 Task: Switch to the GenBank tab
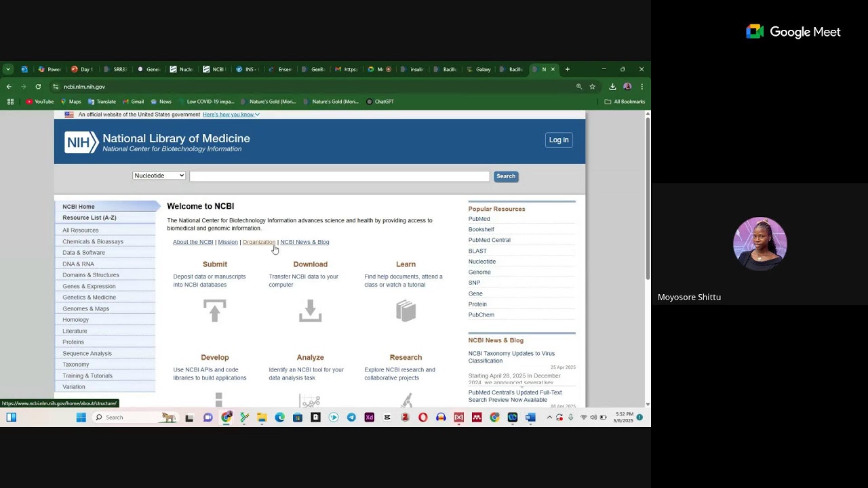coord(314,69)
